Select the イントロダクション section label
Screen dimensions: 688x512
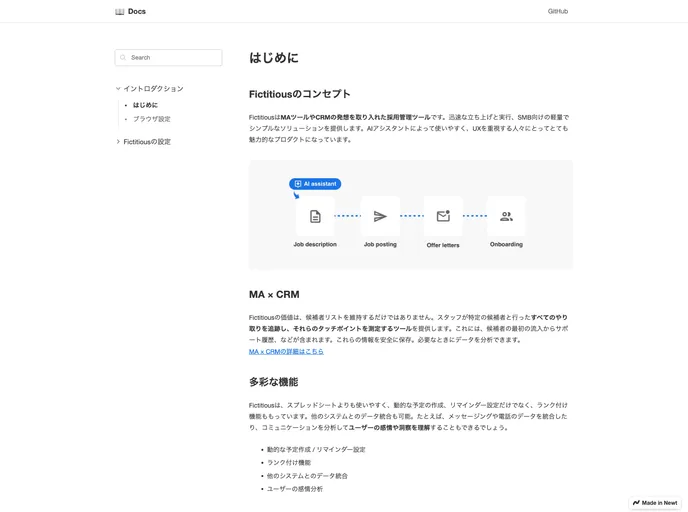point(154,89)
